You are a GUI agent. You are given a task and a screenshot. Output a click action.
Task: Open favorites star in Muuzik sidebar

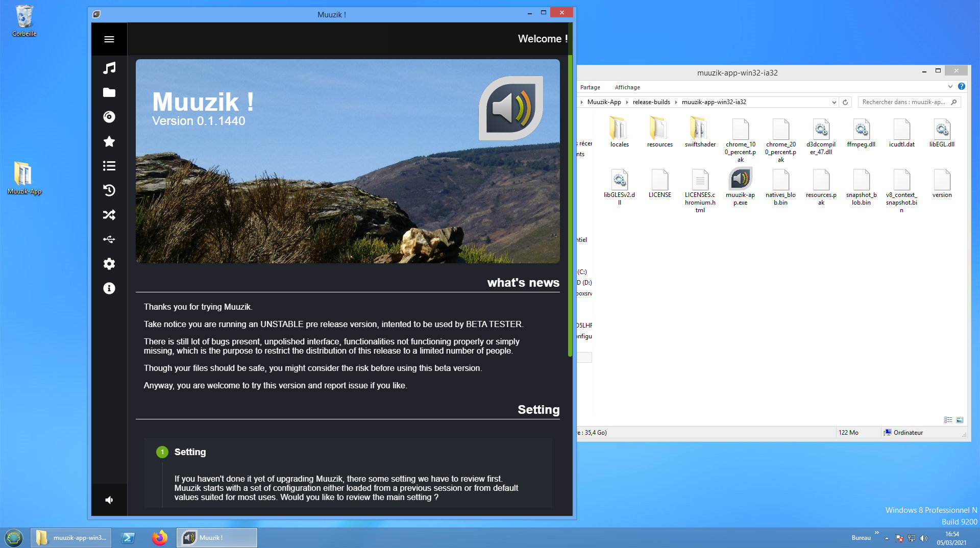(109, 141)
